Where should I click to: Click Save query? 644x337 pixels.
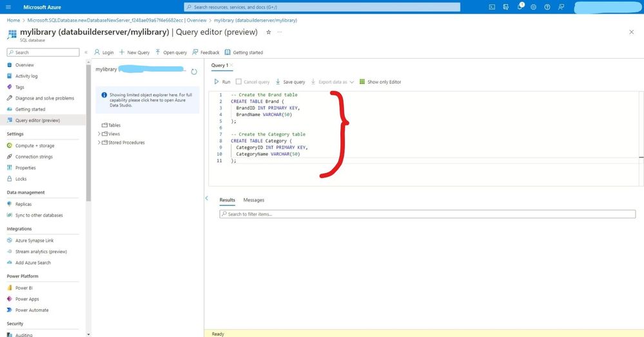point(290,82)
